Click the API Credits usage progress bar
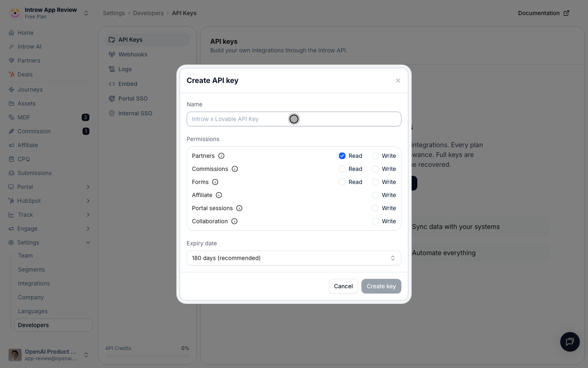This screenshot has width=588, height=368. (147, 356)
